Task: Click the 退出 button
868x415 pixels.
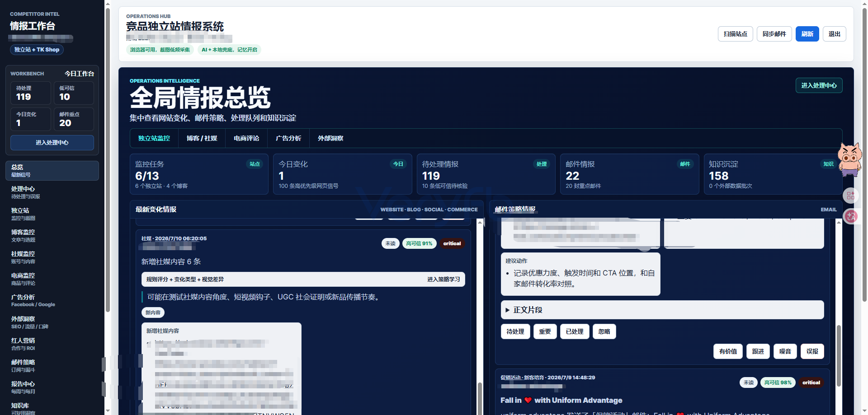Action: [x=835, y=34]
